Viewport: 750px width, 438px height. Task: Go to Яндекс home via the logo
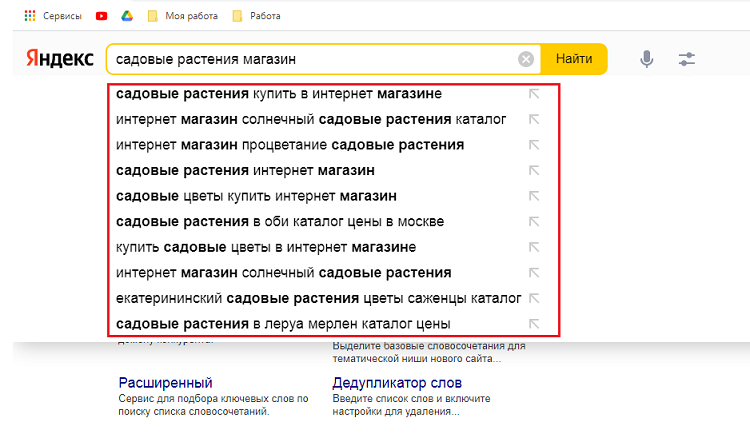[60, 58]
